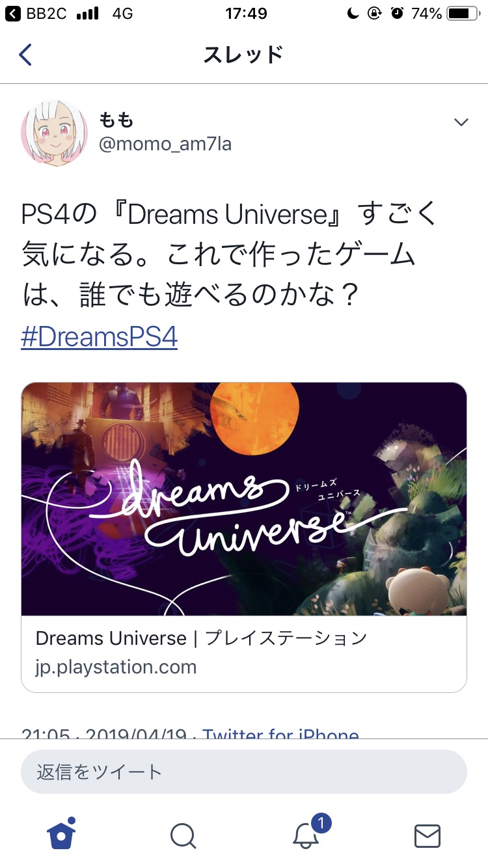Screen dimensions: 488x868
Task: Open the Dreams Universe card image
Action: [244, 499]
